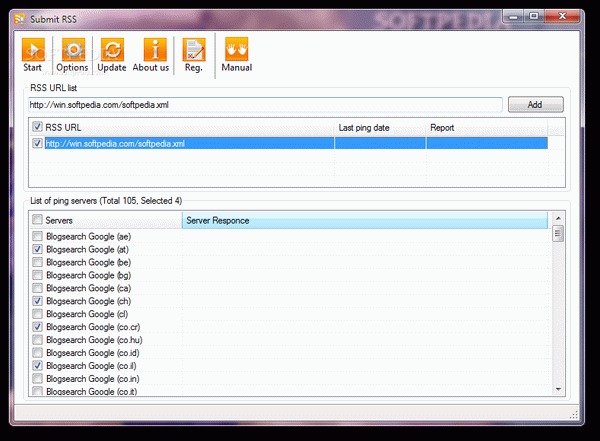The height and width of the screenshot is (441, 600).
Task: Uncheck Blogsearch Google (ch) checkbox
Action: (37, 301)
